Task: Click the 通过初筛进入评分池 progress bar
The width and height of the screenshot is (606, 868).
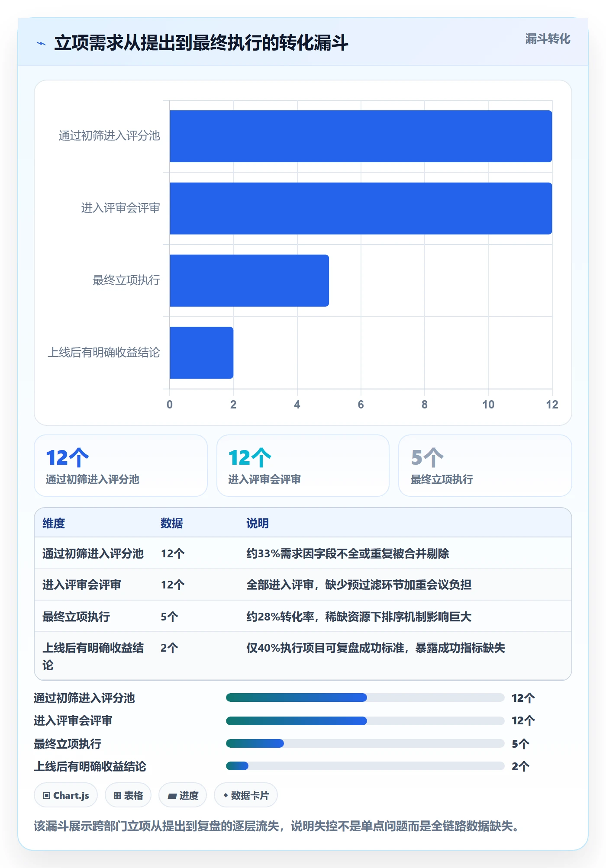Action: 365,698
